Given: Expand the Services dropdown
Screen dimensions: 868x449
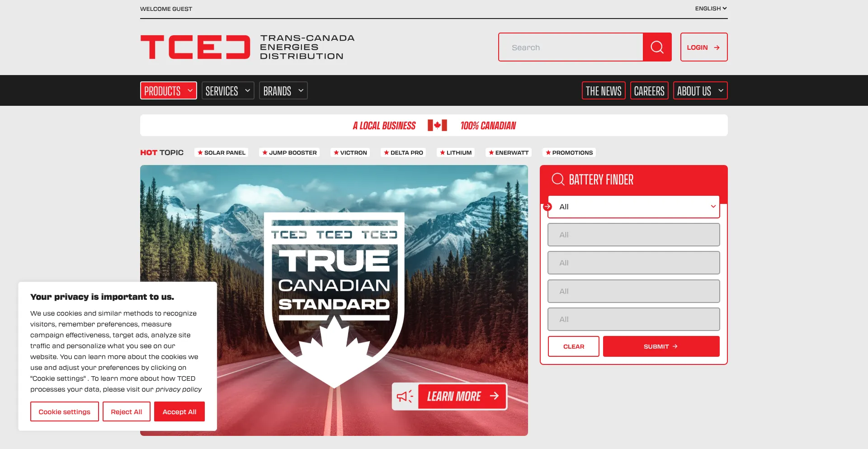Looking at the screenshot, I should point(228,91).
